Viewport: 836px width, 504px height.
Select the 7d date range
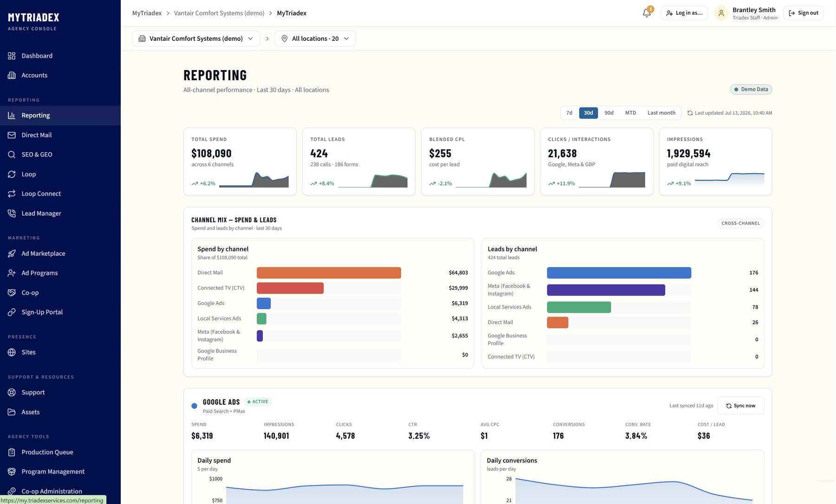569,113
